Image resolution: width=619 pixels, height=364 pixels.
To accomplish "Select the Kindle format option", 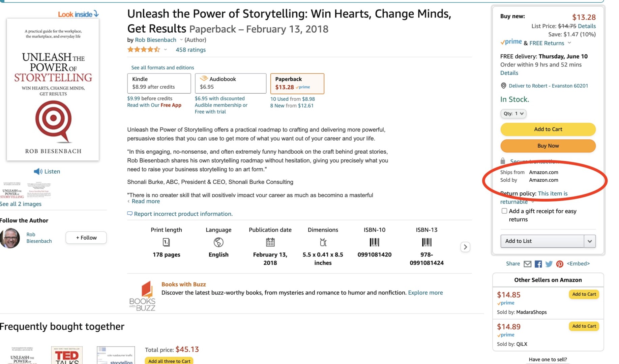I will 159,83.
